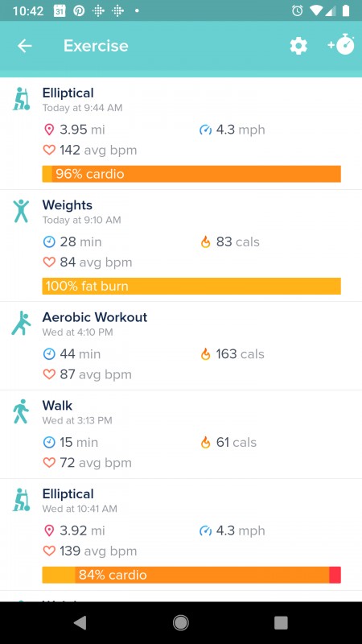Open Walk entry at 3:13 PM

[x=181, y=434]
